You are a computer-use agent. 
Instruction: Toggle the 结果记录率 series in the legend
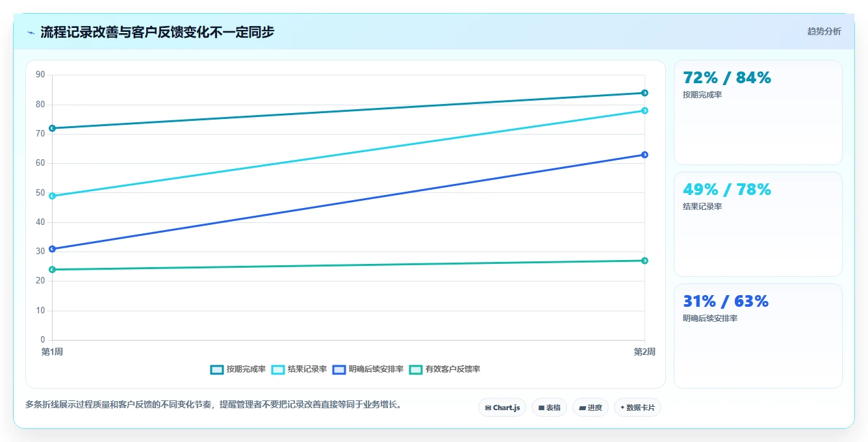point(300,369)
